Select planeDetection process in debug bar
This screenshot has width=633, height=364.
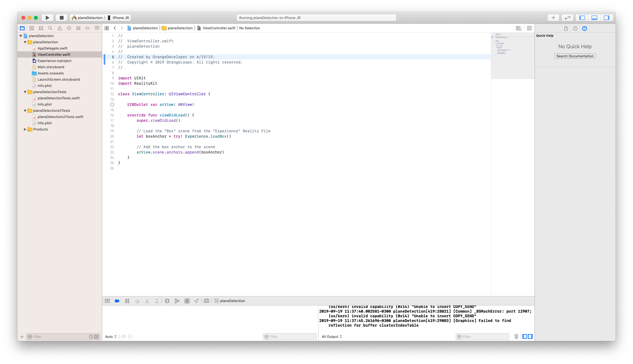tap(230, 301)
